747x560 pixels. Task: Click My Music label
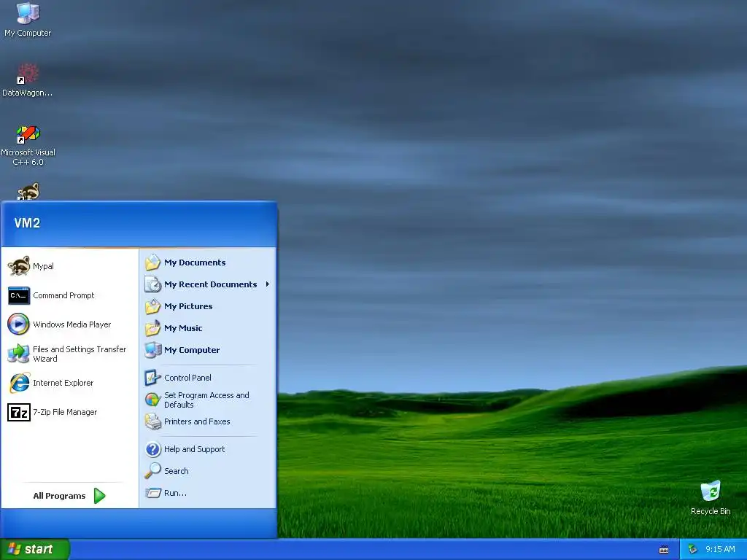coord(183,328)
